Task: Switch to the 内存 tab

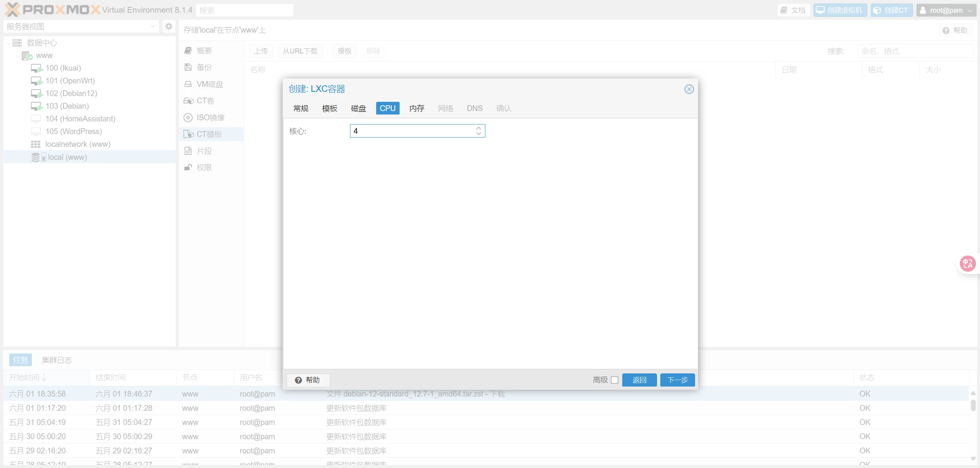Action: 417,108
